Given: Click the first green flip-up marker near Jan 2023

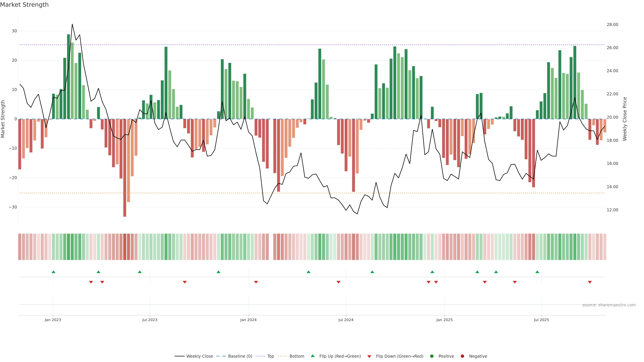Looking at the screenshot, I should point(53,272).
